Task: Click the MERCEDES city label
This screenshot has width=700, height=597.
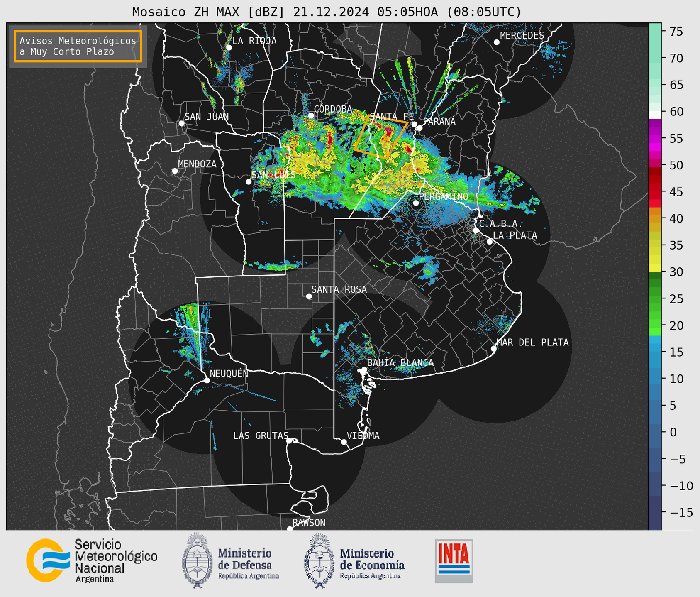Action: coord(522,35)
